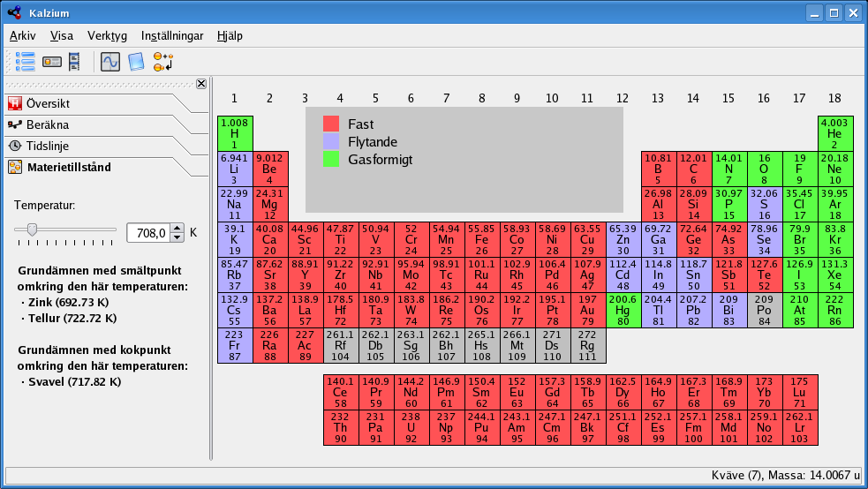The width and height of the screenshot is (868, 489).
Task: Select the Thorium (Th) element cell
Action: 341,427
